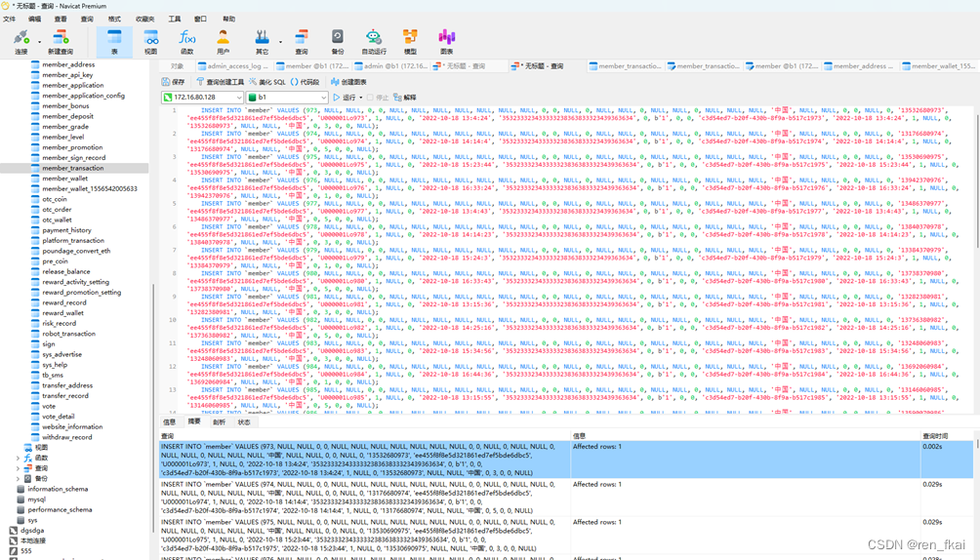The width and height of the screenshot is (980, 560).
Task: Open the 工具 (Tools) menu
Action: click(x=175, y=19)
